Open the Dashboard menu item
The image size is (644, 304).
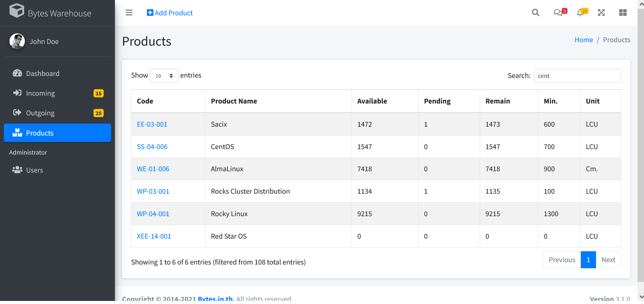[x=57, y=74]
